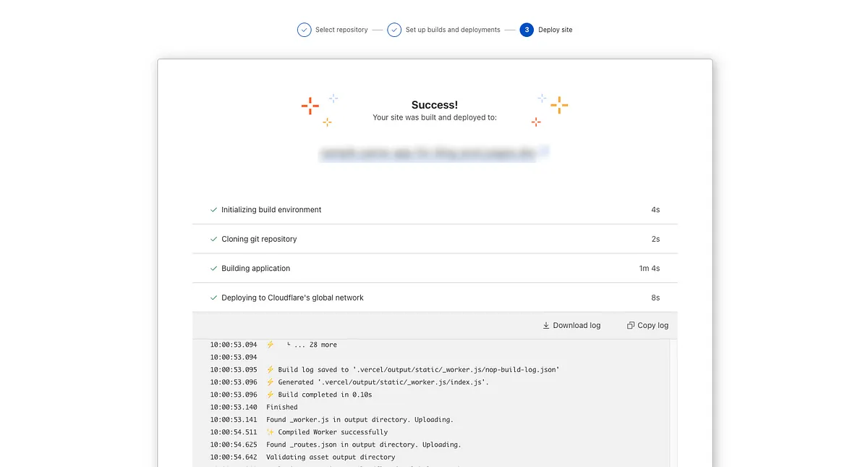Click the green check next to Initializing build environment

[213, 210]
